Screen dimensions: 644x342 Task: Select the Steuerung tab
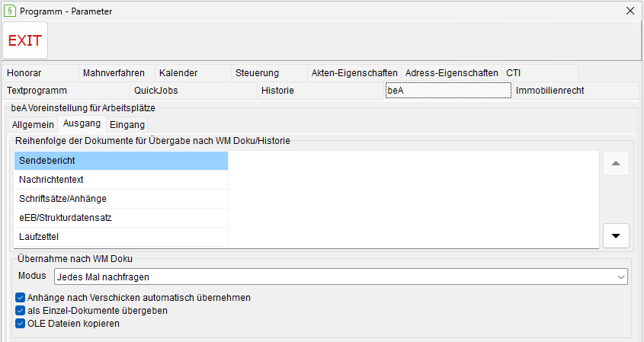(x=269, y=73)
